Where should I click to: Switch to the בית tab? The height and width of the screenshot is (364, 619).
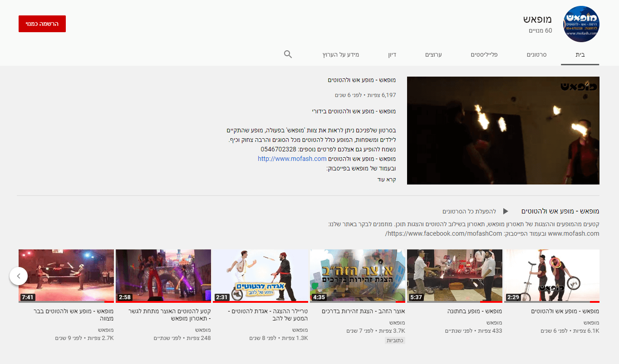coord(580,54)
